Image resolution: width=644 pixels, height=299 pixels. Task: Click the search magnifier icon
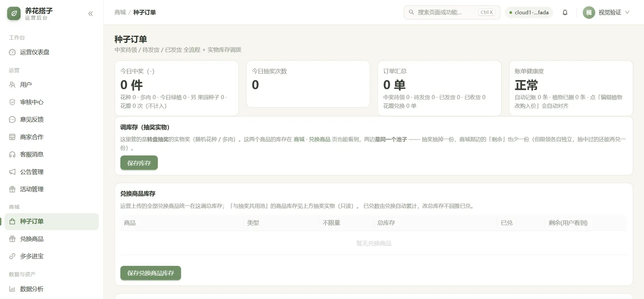pos(411,12)
